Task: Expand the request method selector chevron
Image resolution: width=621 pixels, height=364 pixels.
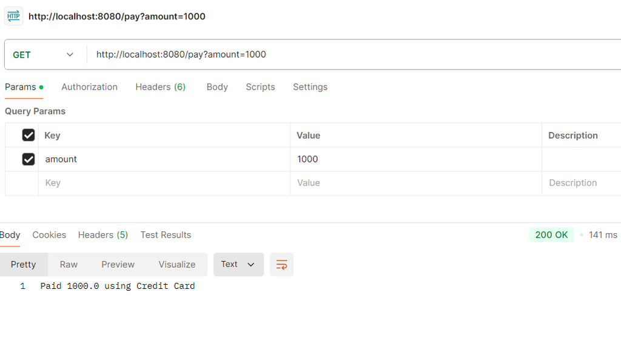Action: (70, 55)
